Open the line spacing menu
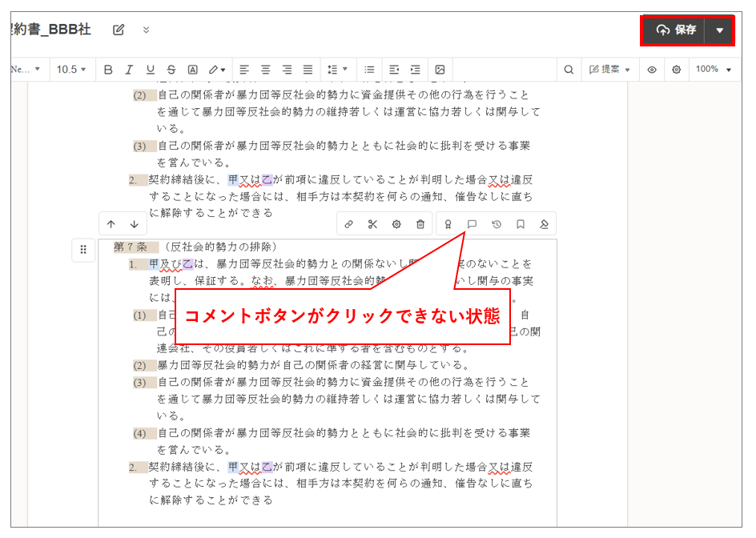 [x=335, y=70]
